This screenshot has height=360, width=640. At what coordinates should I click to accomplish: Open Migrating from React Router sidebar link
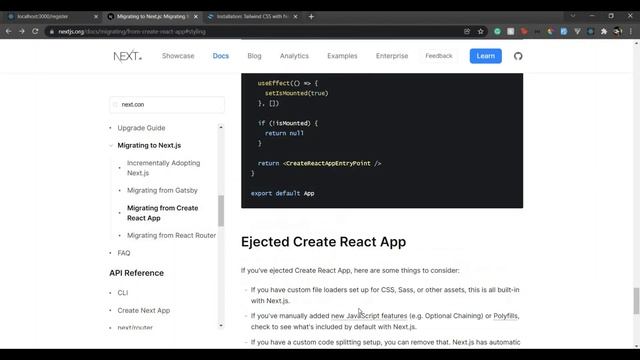(171, 235)
